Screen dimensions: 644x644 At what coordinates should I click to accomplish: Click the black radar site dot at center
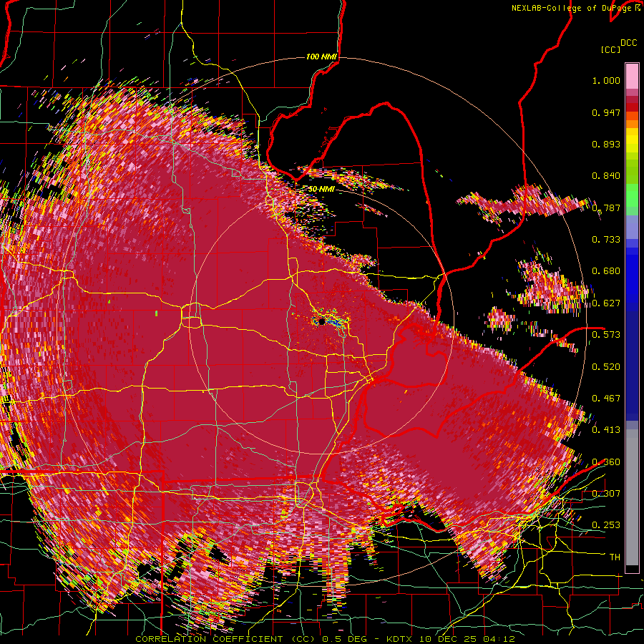pyautogui.click(x=322, y=321)
